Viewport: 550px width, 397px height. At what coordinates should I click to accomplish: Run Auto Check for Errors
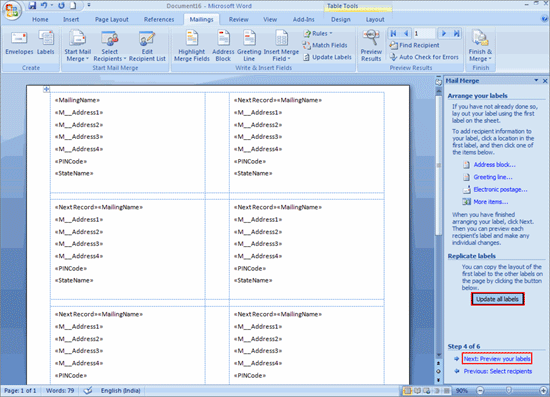[x=424, y=57]
